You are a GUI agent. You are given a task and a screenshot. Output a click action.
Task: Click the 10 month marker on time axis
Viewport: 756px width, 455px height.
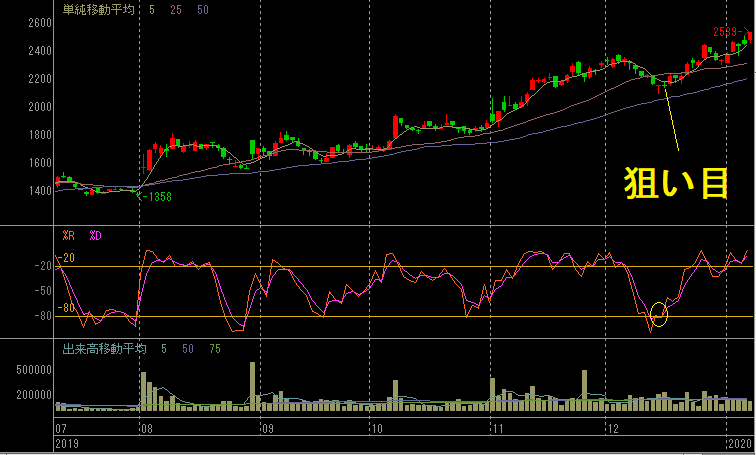click(377, 428)
